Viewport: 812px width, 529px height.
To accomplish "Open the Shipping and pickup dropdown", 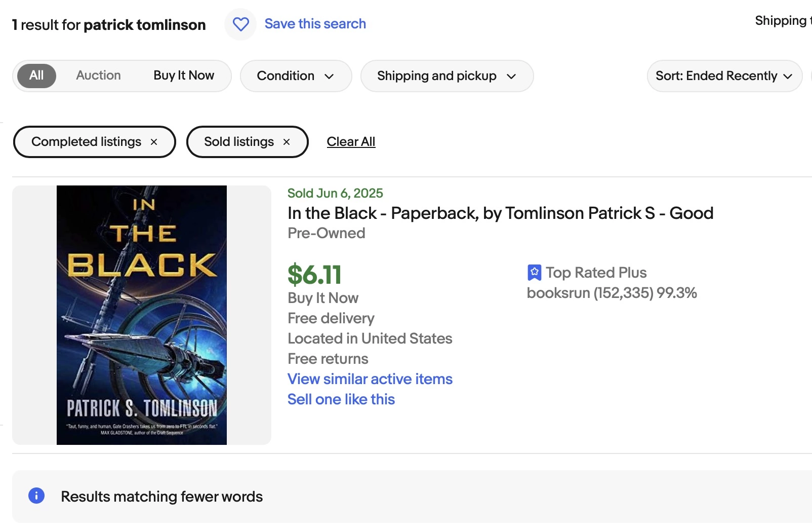I will pyautogui.click(x=447, y=76).
